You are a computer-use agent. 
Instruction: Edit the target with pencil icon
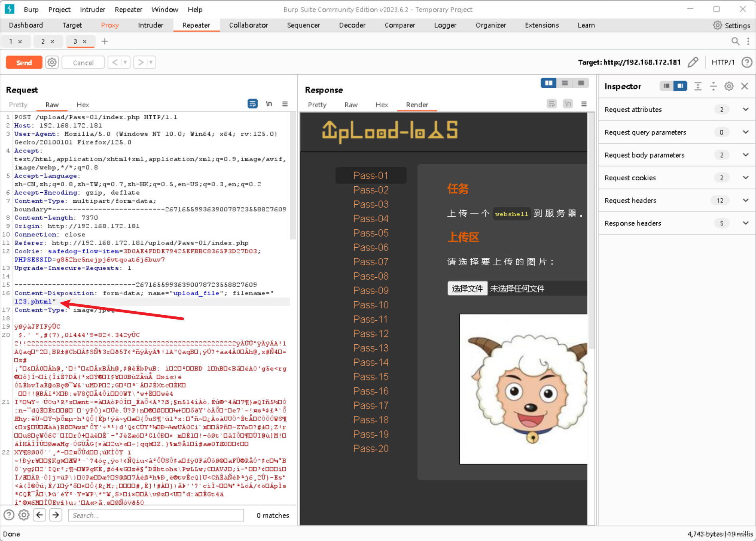693,62
